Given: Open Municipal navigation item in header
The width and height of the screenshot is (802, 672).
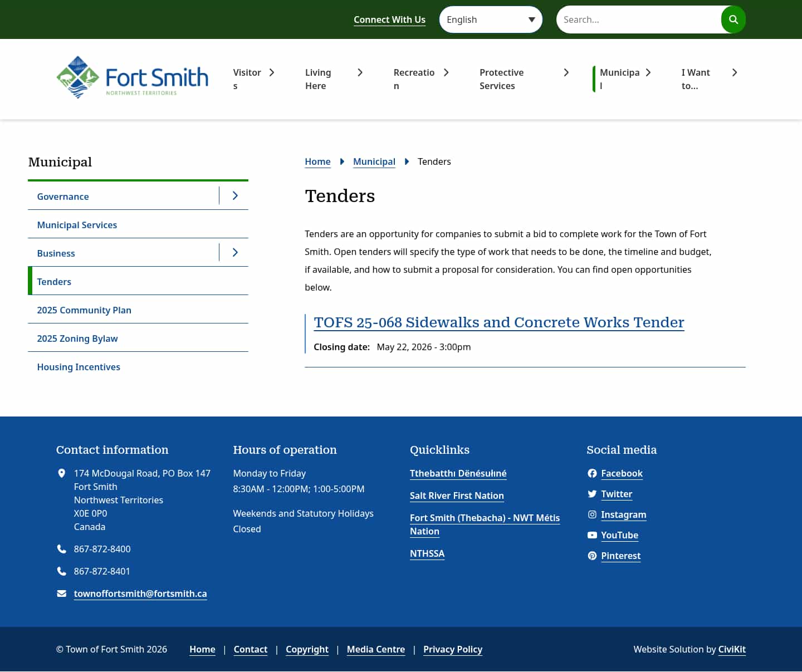Looking at the screenshot, I should point(619,79).
